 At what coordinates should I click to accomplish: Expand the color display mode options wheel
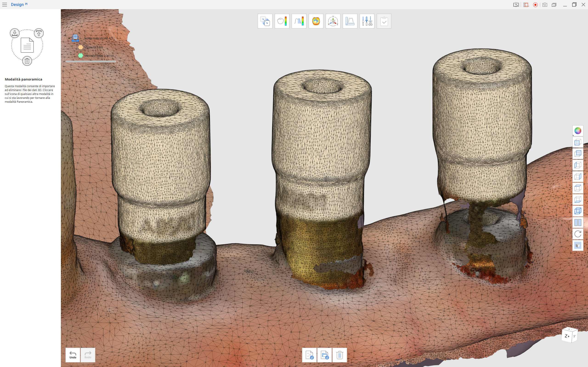(578, 131)
